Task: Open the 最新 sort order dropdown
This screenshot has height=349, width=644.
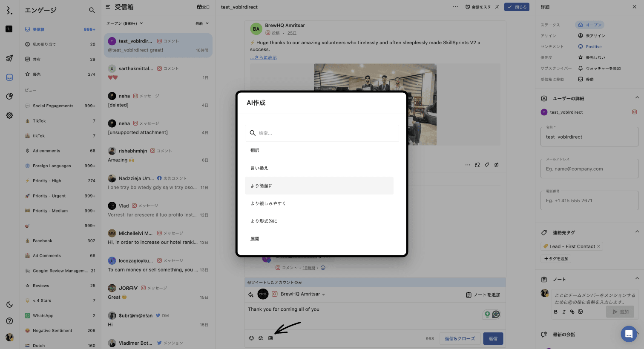Action: coord(202,23)
